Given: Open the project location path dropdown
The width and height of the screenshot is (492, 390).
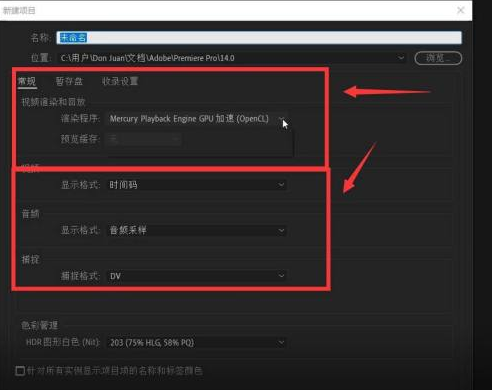Looking at the screenshot, I should click(401, 58).
